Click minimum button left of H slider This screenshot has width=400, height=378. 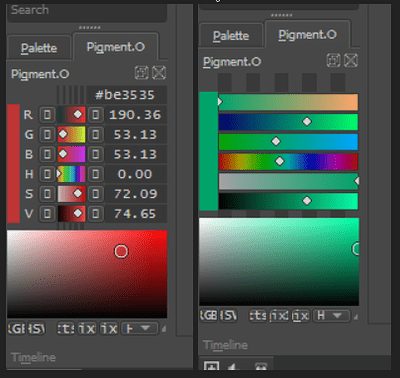[x=47, y=174]
